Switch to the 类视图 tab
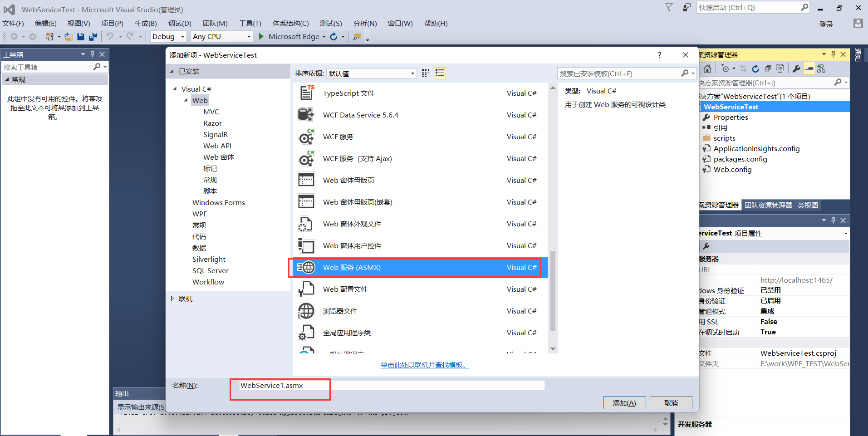Viewport: 868px width, 436px height. 807,205
